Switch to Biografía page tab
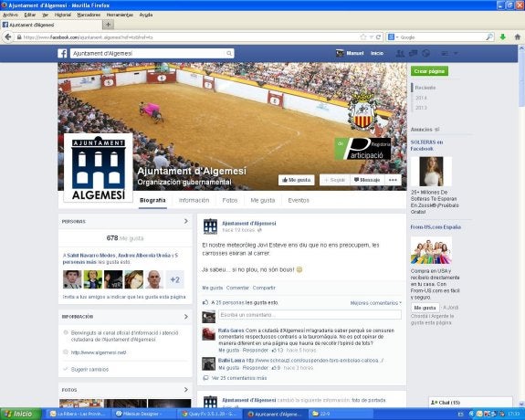The height and width of the screenshot is (420, 525). pyautogui.click(x=152, y=200)
